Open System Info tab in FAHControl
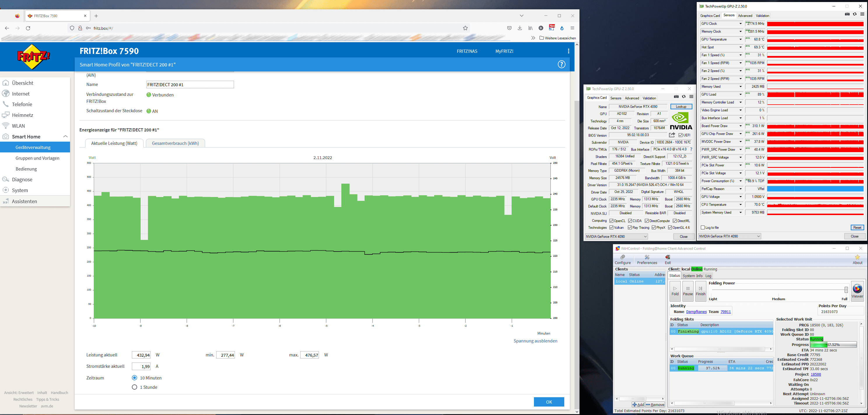Viewport: 868px width, 415px height. pyautogui.click(x=692, y=276)
